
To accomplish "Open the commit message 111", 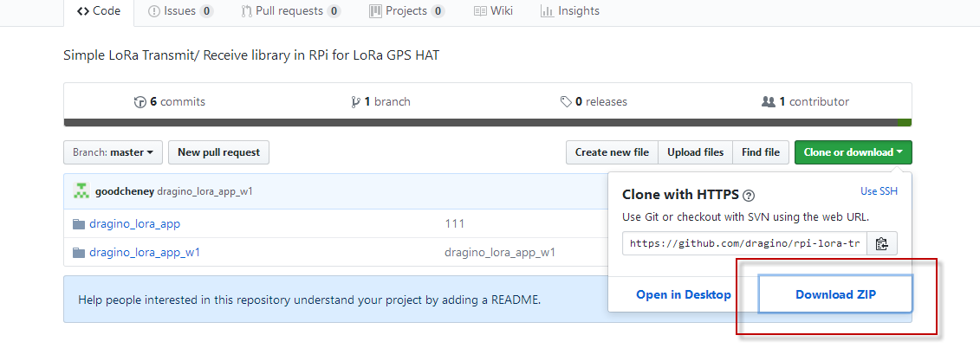I will (454, 223).
